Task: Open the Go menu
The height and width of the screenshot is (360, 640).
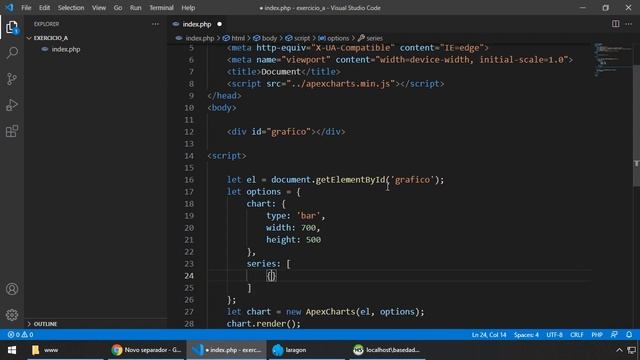Action: click(x=118, y=8)
